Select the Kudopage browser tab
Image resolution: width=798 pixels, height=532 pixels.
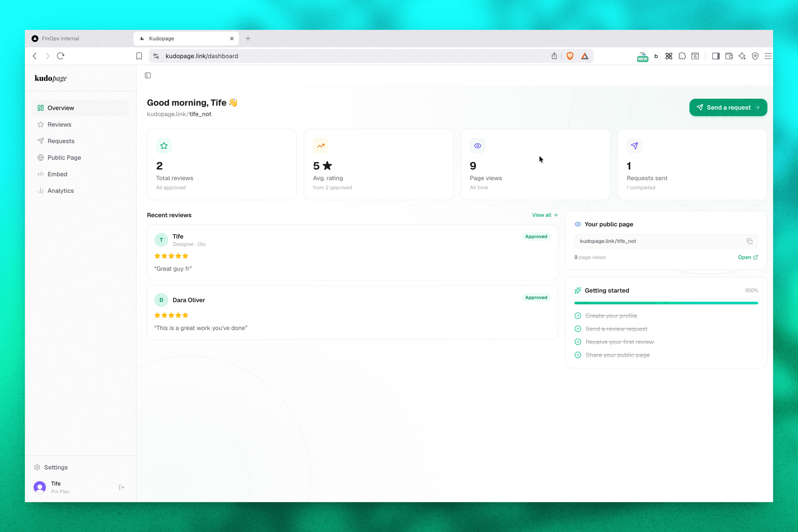click(186, 38)
